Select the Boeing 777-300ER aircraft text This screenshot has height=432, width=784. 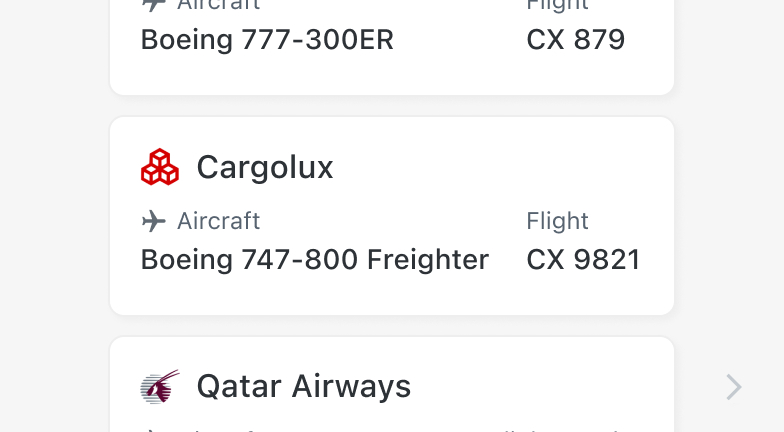pyautogui.click(x=267, y=40)
